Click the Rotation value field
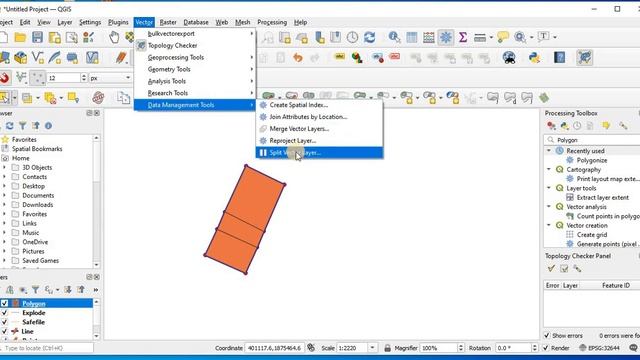Viewport: 640px width, 360px height. tap(513, 348)
